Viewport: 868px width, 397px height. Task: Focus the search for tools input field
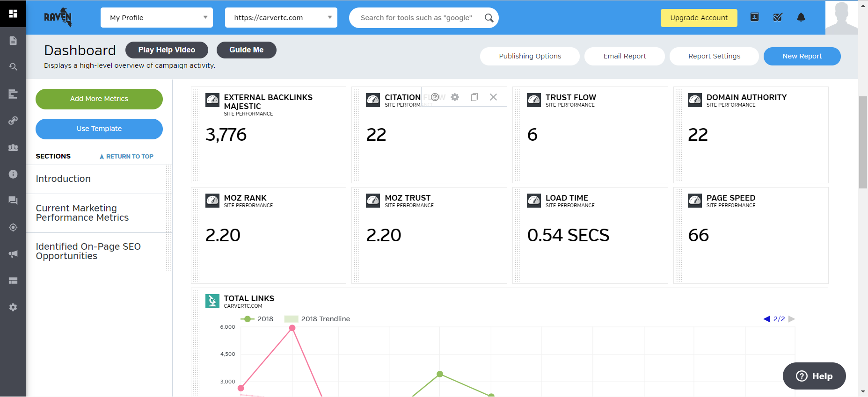click(x=416, y=18)
